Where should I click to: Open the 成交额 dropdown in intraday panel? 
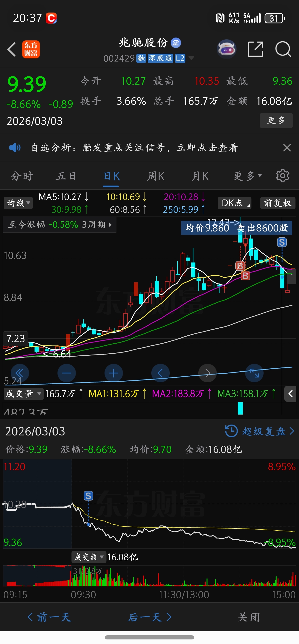[x=89, y=557]
